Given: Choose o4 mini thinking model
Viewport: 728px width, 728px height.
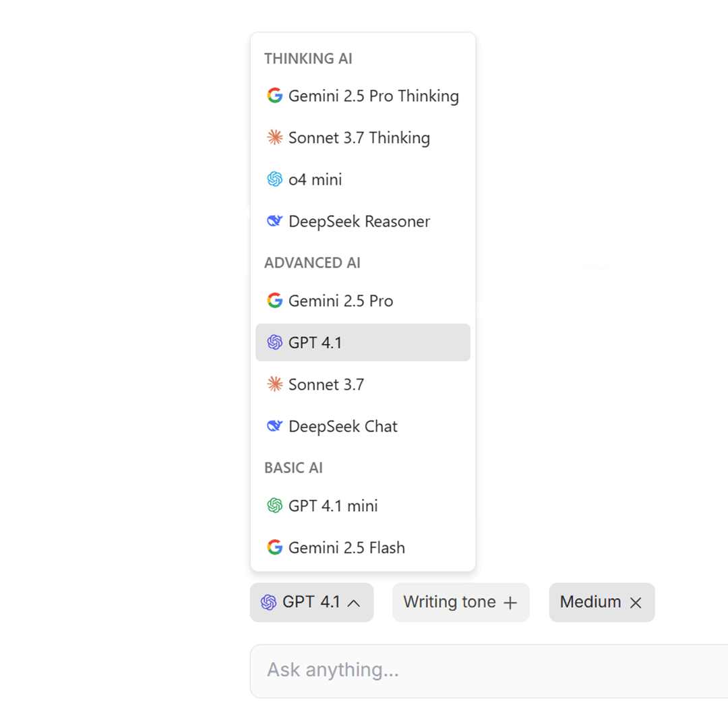Looking at the screenshot, I should [x=315, y=179].
